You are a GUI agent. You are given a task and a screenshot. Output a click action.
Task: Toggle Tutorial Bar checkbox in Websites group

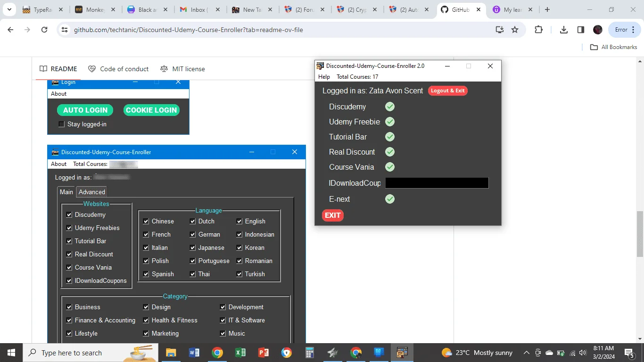(69, 241)
